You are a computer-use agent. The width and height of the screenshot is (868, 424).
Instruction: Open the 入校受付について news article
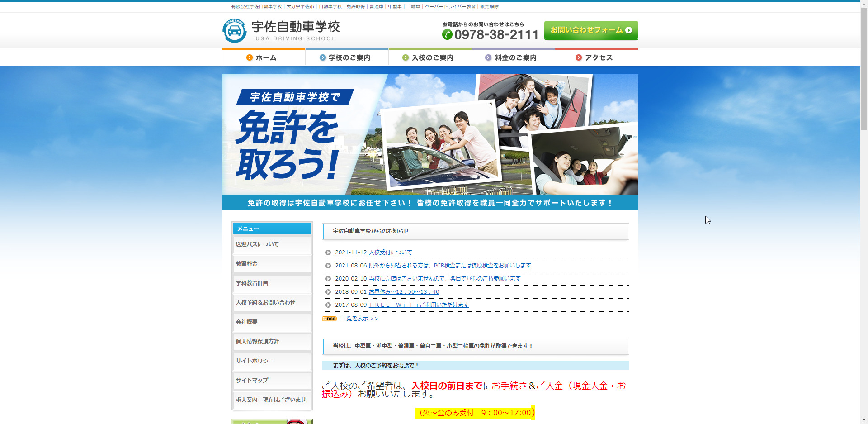(x=390, y=252)
